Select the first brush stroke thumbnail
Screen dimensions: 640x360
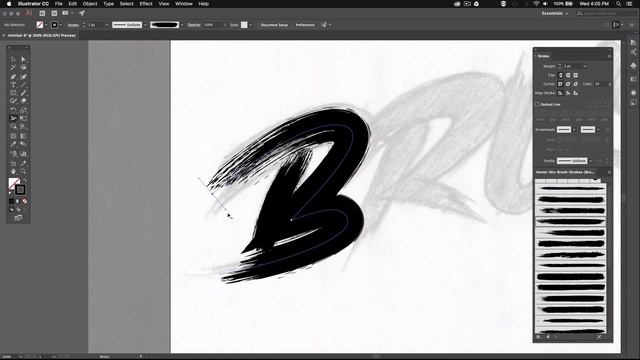tap(571, 189)
